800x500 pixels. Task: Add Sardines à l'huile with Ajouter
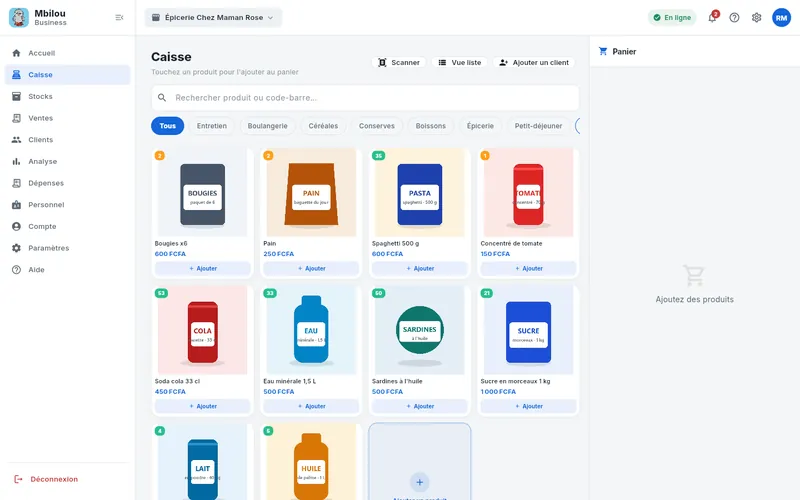pyautogui.click(x=420, y=406)
